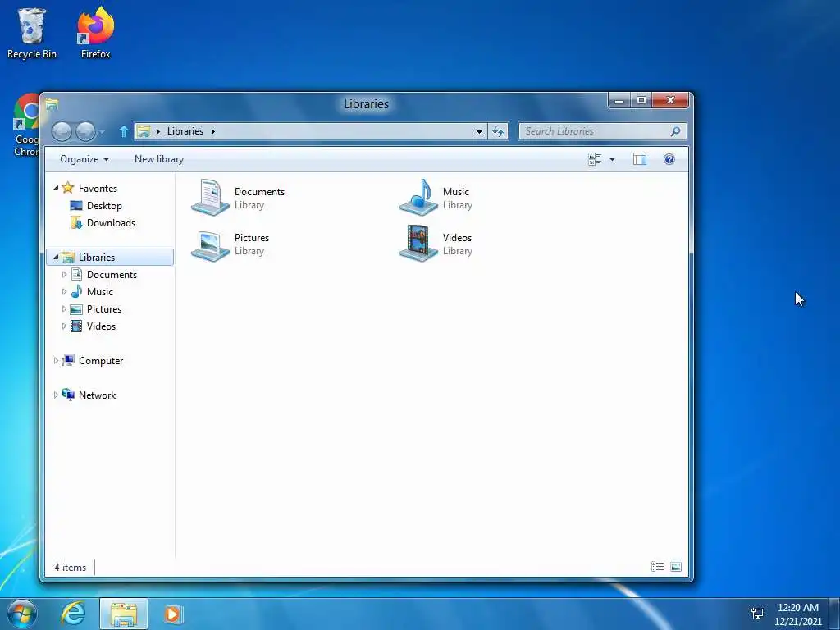Open Downloads under Favorites
Image resolution: width=840 pixels, height=630 pixels.
coord(111,223)
